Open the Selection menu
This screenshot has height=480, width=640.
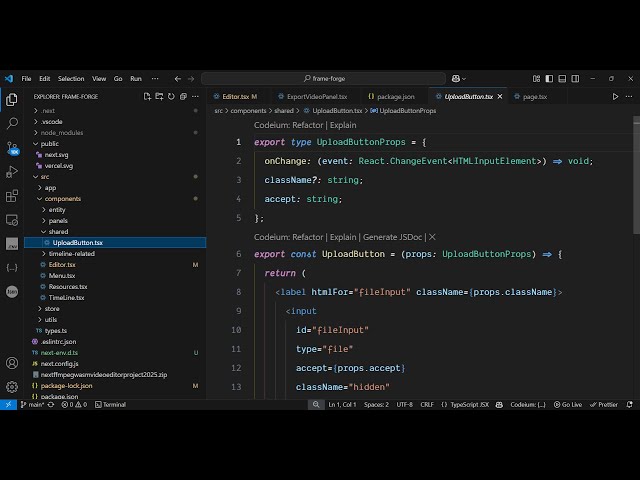click(x=71, y=78)
